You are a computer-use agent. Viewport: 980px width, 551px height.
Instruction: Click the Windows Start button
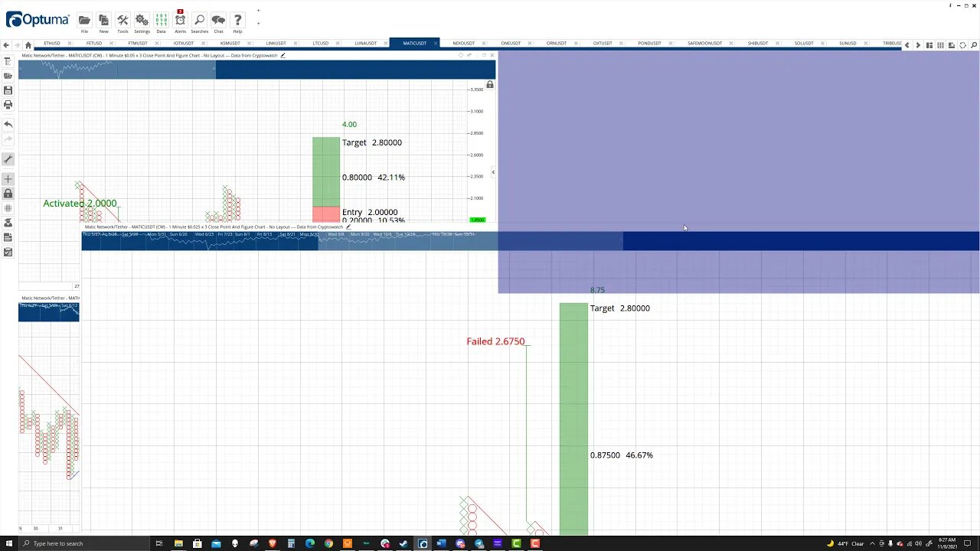[8, 543]
